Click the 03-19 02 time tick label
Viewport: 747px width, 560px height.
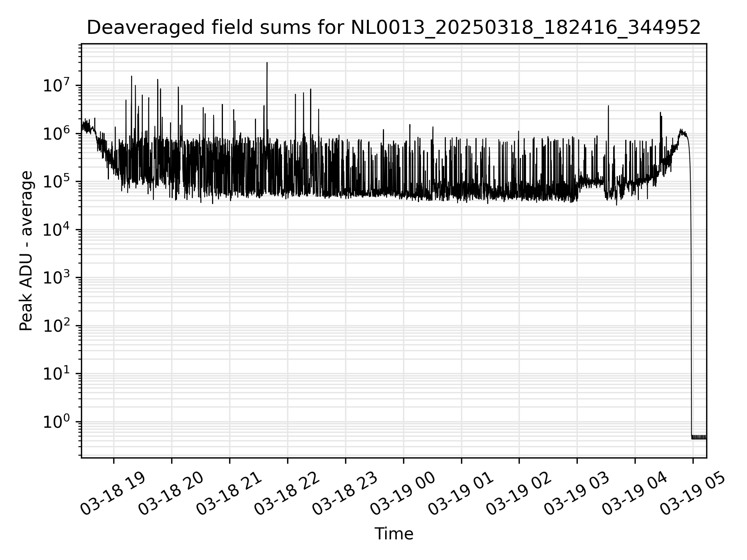(519, 493)
